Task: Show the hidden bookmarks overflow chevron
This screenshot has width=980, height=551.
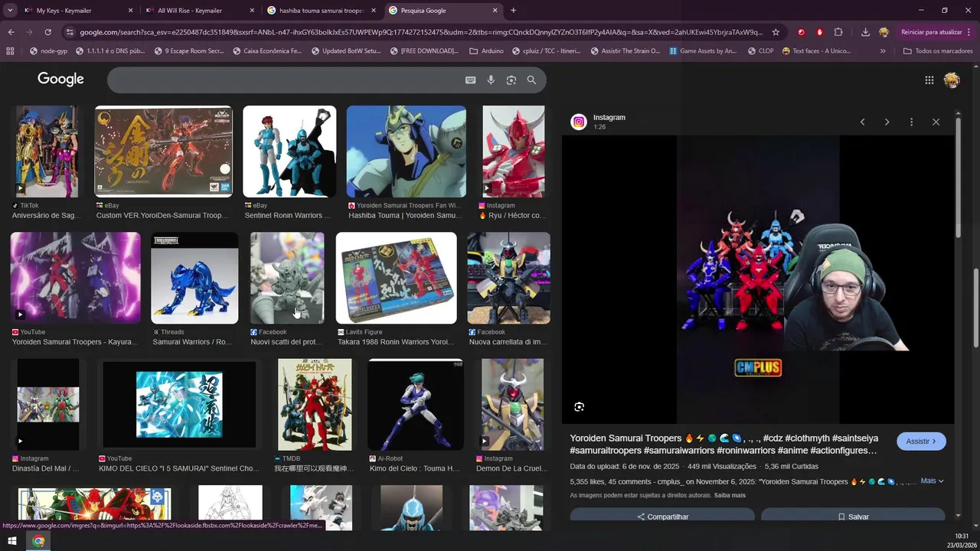Action: click(x=883, y=51)
